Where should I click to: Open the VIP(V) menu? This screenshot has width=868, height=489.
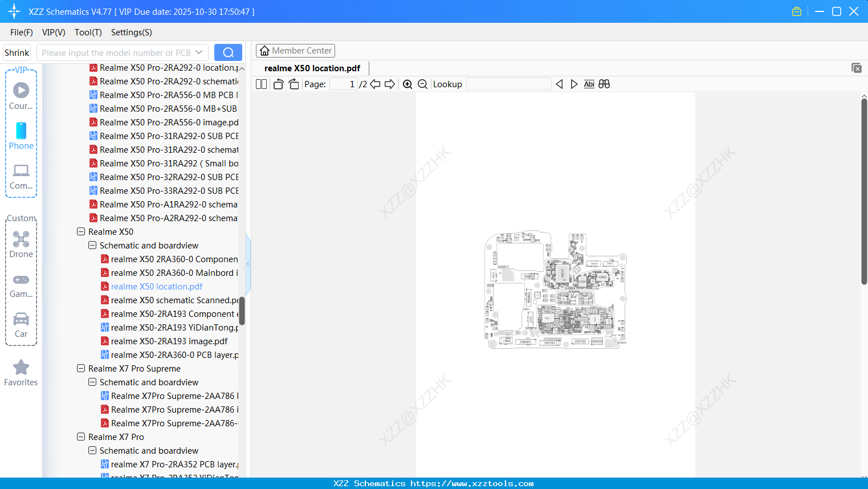pos(54,32)
